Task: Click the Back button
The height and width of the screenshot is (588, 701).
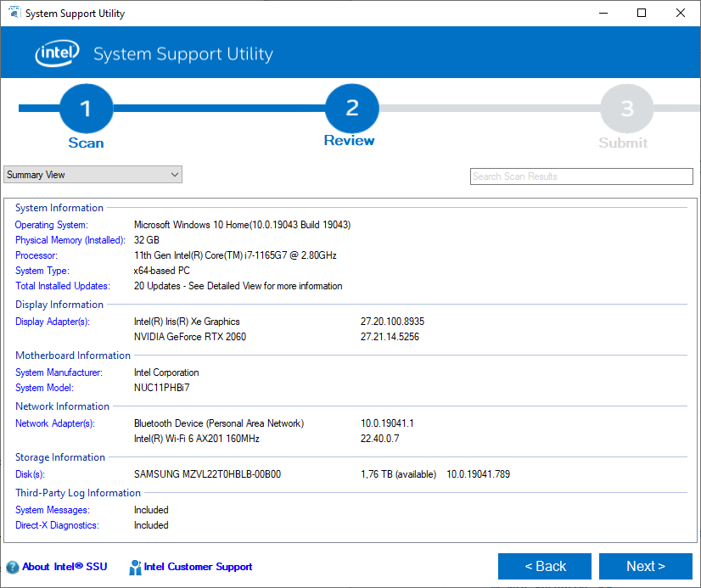Action: coord(545,566)
